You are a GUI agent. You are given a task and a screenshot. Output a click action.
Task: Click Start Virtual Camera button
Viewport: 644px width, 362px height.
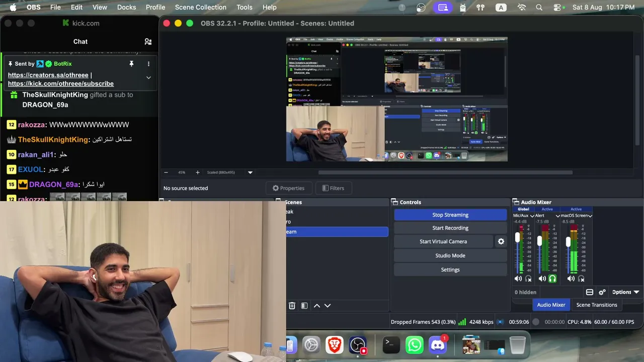443,241
